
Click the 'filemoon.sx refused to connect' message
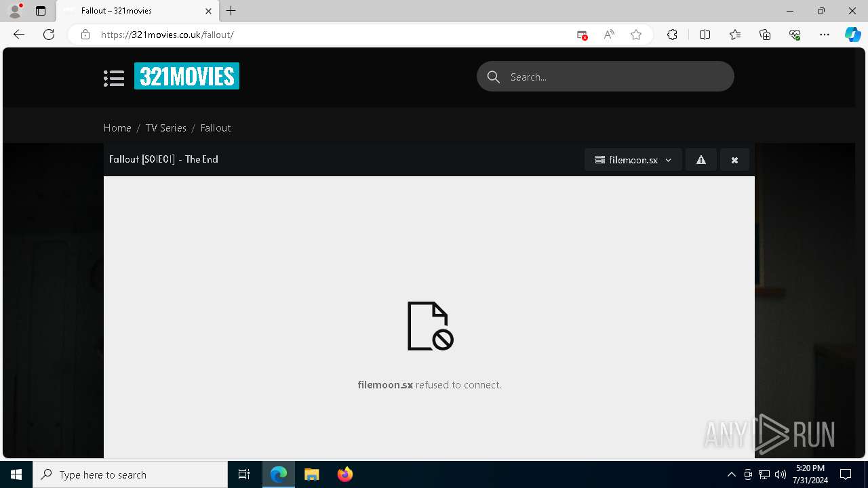click(429, 384)
